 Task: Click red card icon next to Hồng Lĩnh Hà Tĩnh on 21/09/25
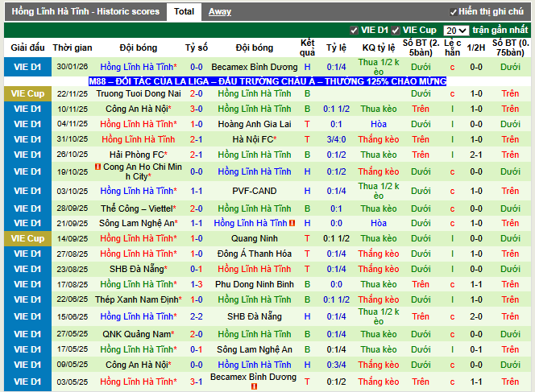(292, 223)
